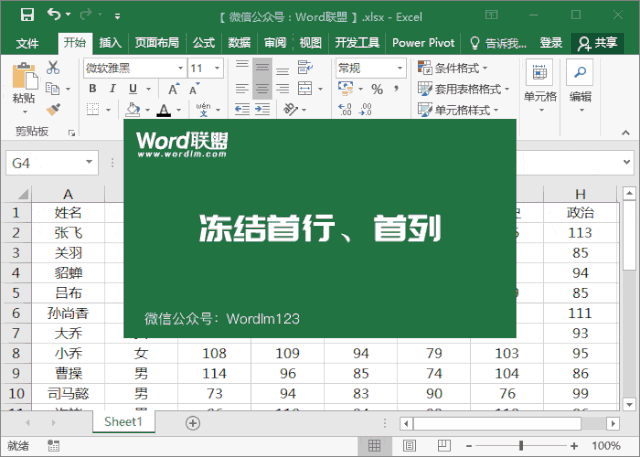Cut selection with the scissors icon
The height and width of the screenshot is (457, 640).
tap(53, 67)
